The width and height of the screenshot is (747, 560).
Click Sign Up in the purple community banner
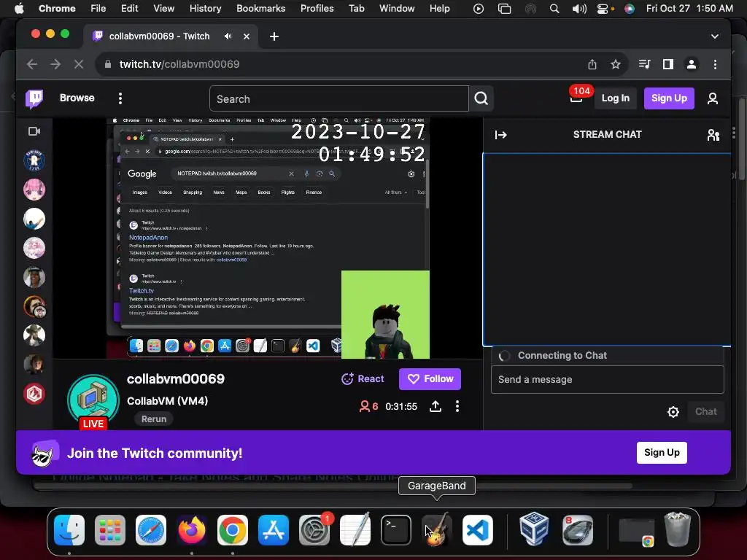click(662, 452)
